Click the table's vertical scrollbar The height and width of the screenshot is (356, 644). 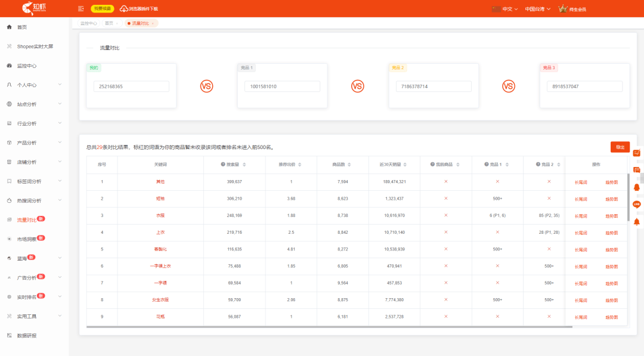tap(628, 198)
